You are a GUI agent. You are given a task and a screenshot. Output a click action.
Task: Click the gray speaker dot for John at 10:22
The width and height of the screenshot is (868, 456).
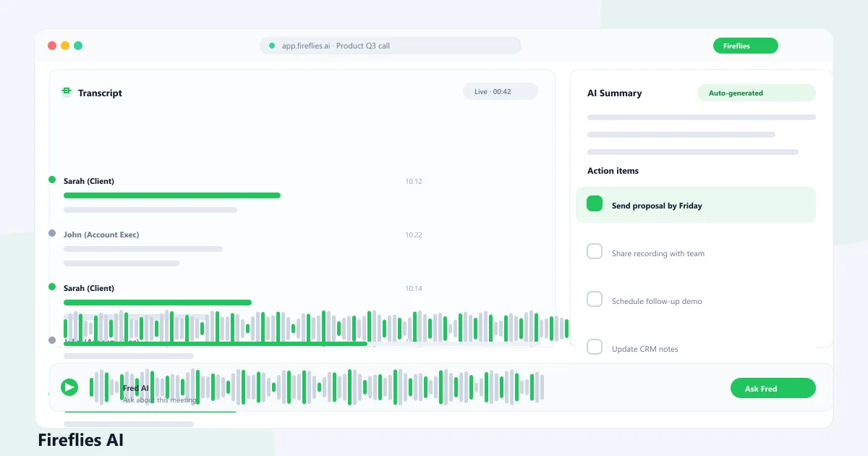[x=52, y=233]
